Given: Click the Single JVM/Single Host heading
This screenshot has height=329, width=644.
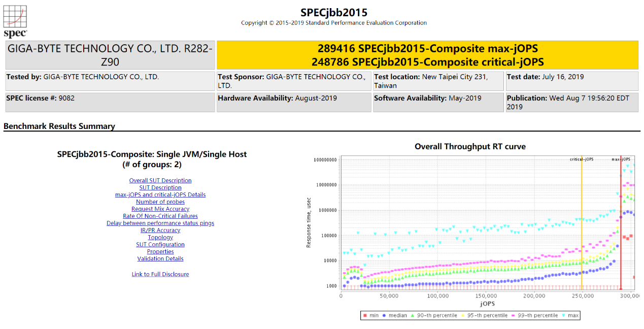Looking at the screenshot, I should [x=152, y=154].
